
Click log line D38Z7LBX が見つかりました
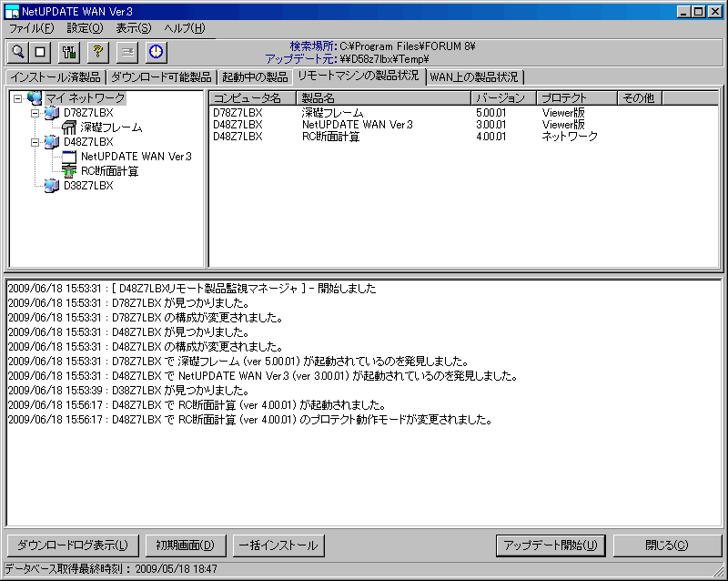128,391
